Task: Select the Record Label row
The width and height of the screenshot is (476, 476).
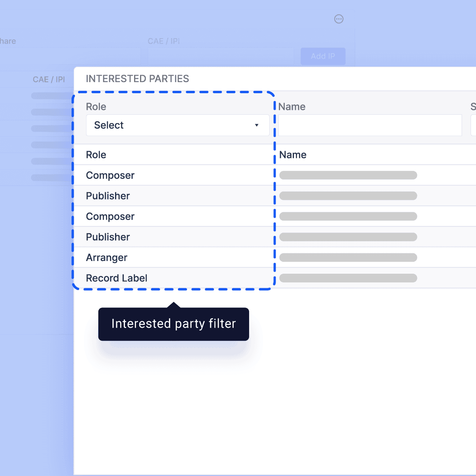Action: coord(117,278)
